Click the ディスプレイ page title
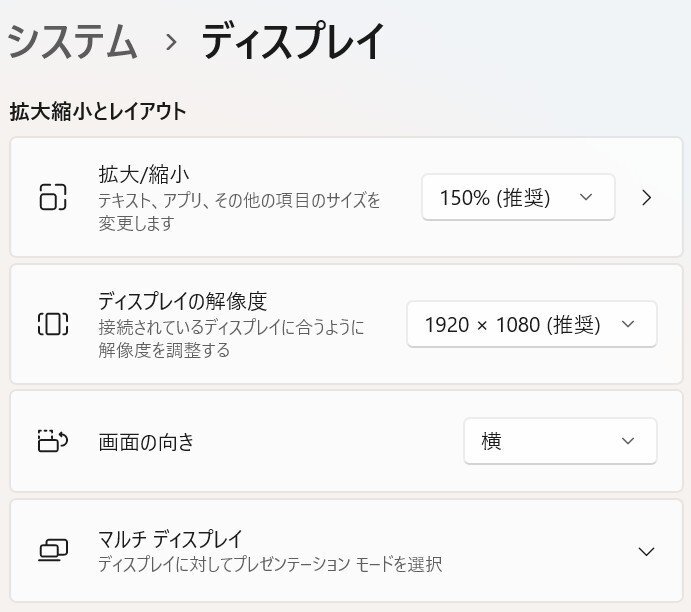Image resolution: width=691 pixels, height=612 pixels. click(x=293, y=42)
